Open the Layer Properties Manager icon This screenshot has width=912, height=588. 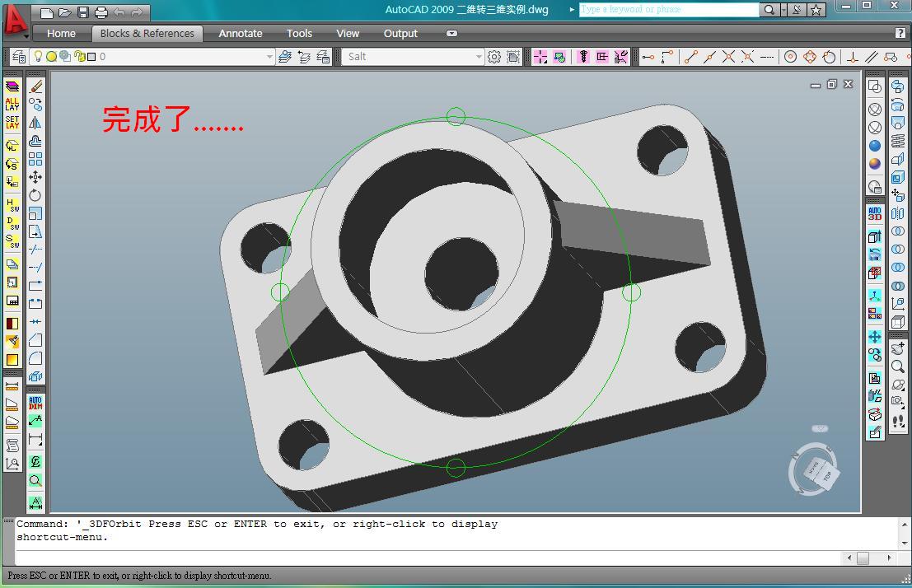(19, 57)
